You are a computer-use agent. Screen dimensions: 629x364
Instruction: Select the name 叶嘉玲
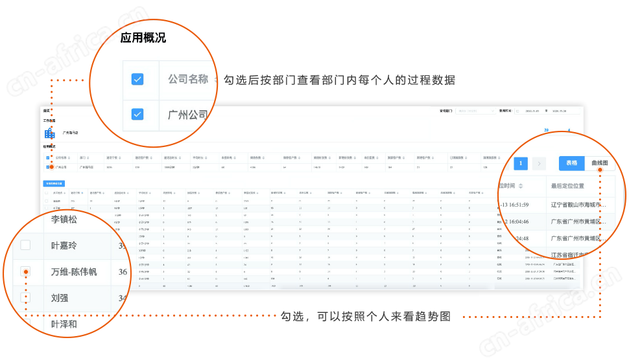click(x=64, y=245)
